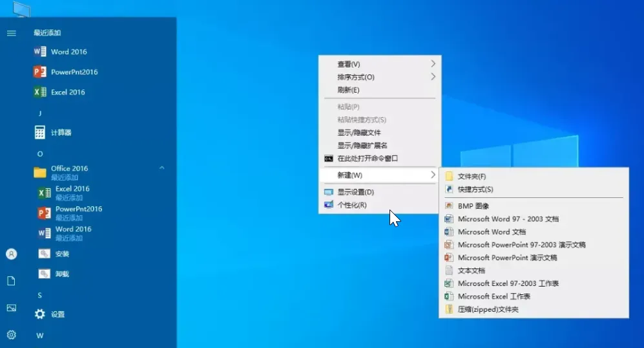Run the 安装 (install) item
Viewport: 644px width, 348px height.
54,254
